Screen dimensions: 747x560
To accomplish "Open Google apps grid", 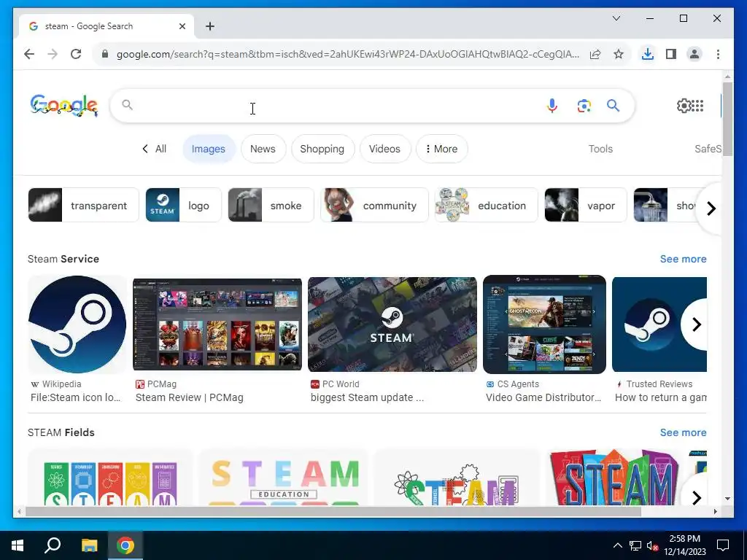I will coord(697,106).
